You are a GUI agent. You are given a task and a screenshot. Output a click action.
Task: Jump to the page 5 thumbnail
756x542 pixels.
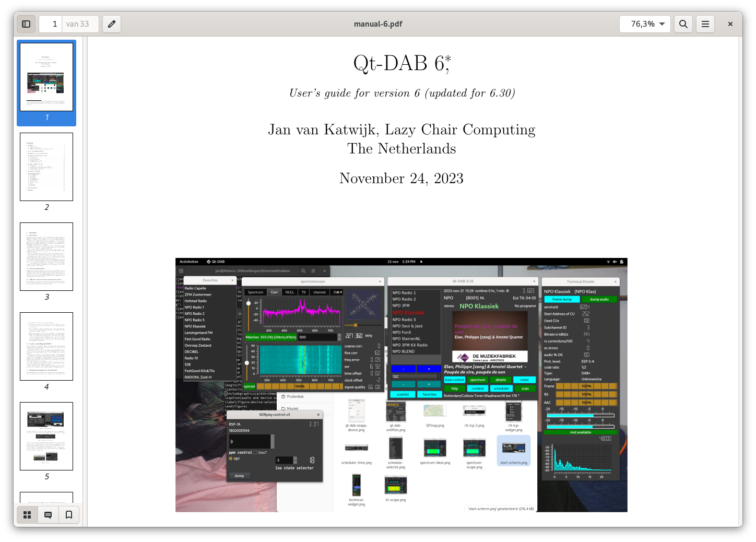click(46, 436)
